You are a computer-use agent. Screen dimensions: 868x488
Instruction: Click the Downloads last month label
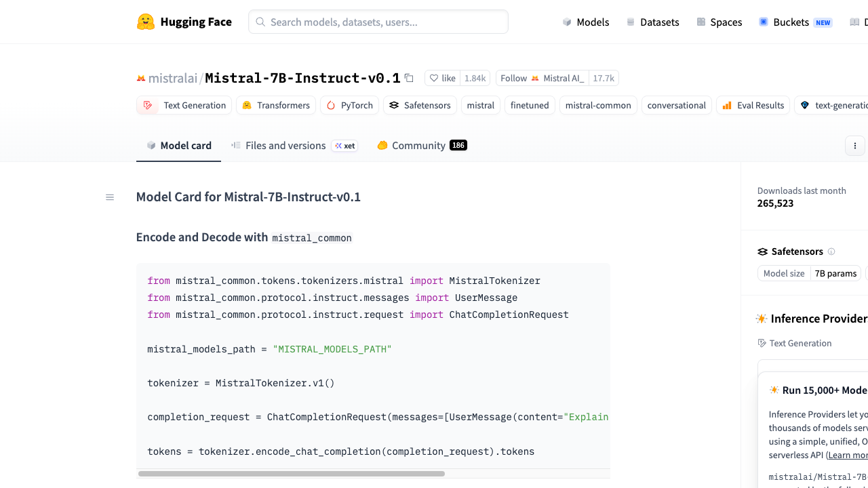[802, 190]
